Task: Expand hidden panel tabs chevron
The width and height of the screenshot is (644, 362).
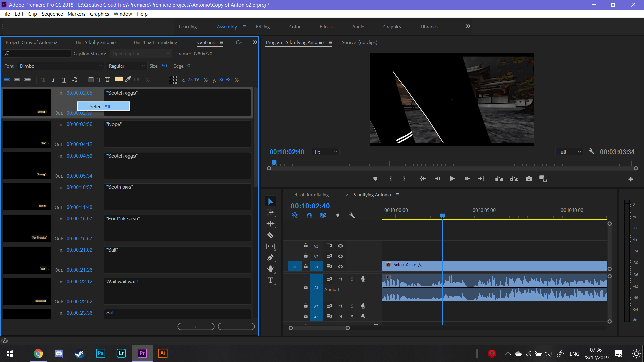Action: (255, 42)
